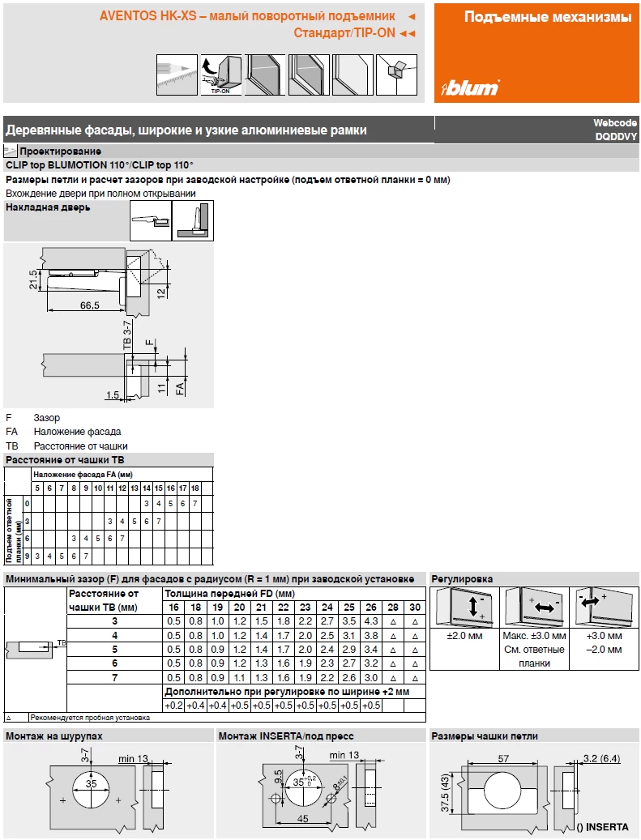Image resolution: width=641 pixels, height=840 pixels.
Task: Click the double arrow after Стандарт/TIP-ON
Action: [x=408, y=34]
